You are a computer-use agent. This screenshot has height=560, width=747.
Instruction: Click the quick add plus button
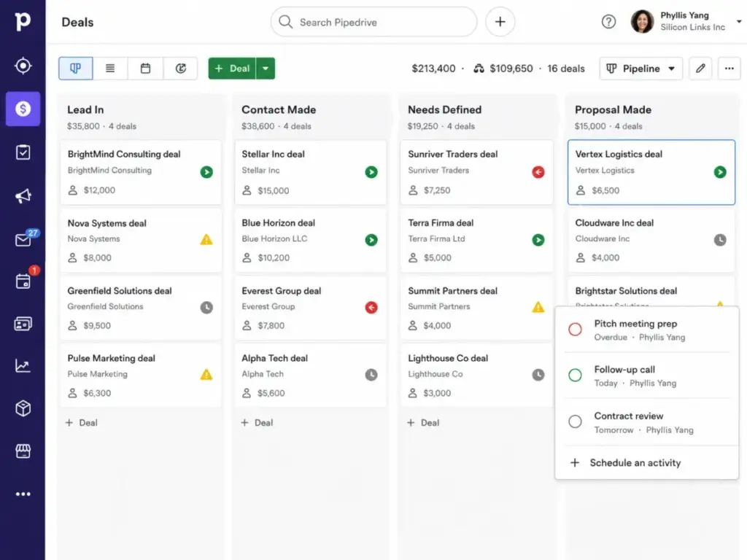click(500, 22)
